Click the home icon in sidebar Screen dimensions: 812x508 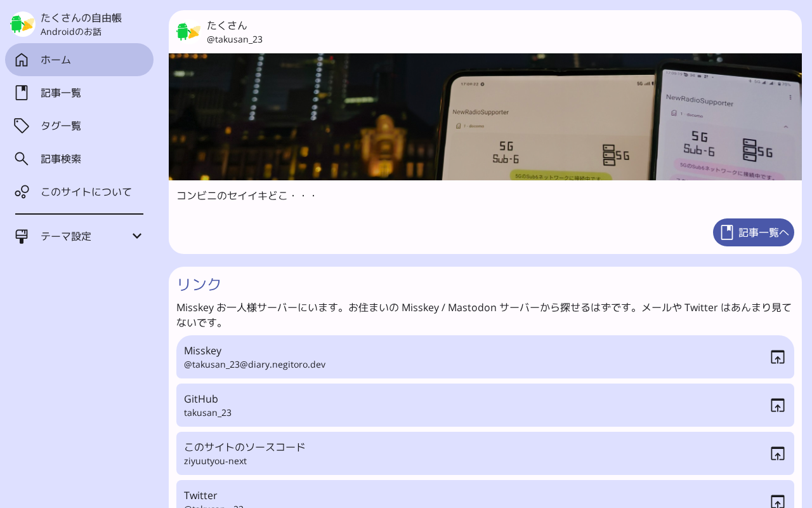click(x=22, y=60)
